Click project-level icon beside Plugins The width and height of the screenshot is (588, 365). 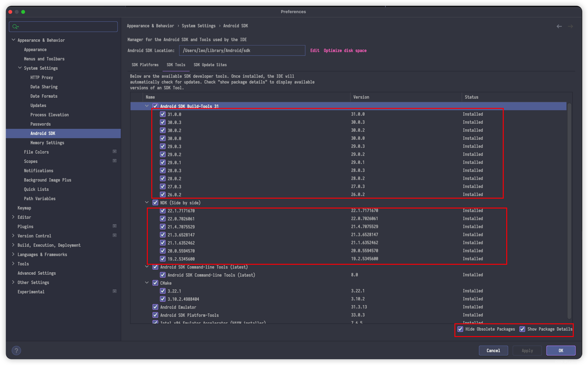[115, 226]
